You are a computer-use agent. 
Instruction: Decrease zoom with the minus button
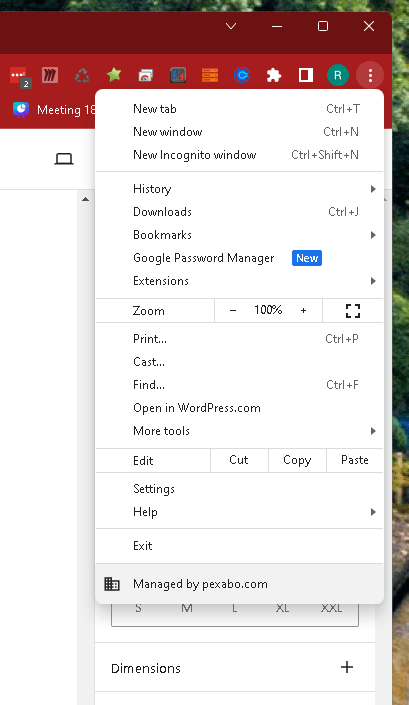(x=233, y=311)
